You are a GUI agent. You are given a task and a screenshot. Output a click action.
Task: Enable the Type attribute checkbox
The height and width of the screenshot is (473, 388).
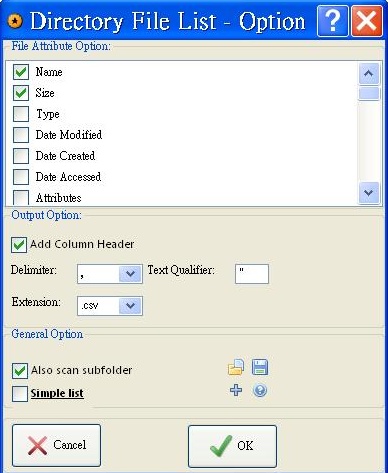point(21,114)
